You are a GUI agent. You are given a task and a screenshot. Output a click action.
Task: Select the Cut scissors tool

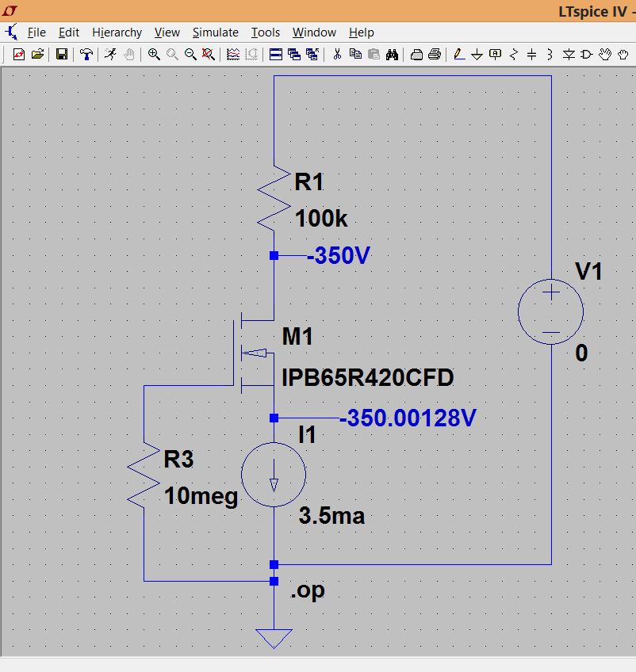point(337,55)
